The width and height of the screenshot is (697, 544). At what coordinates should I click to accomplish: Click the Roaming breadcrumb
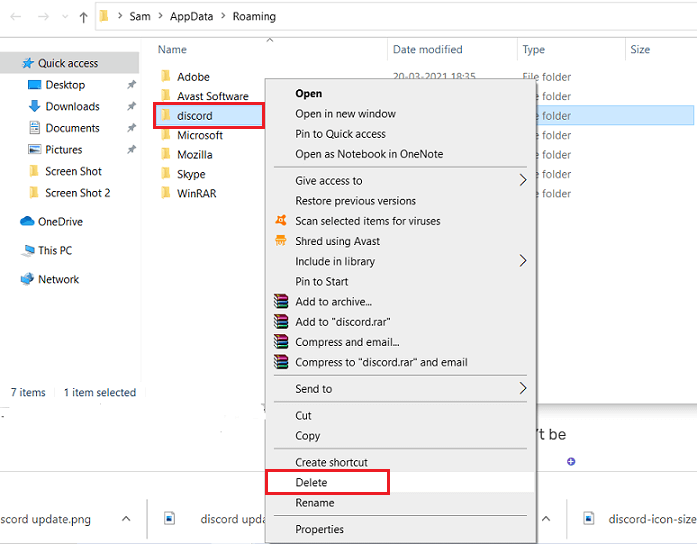pos(254,16)
